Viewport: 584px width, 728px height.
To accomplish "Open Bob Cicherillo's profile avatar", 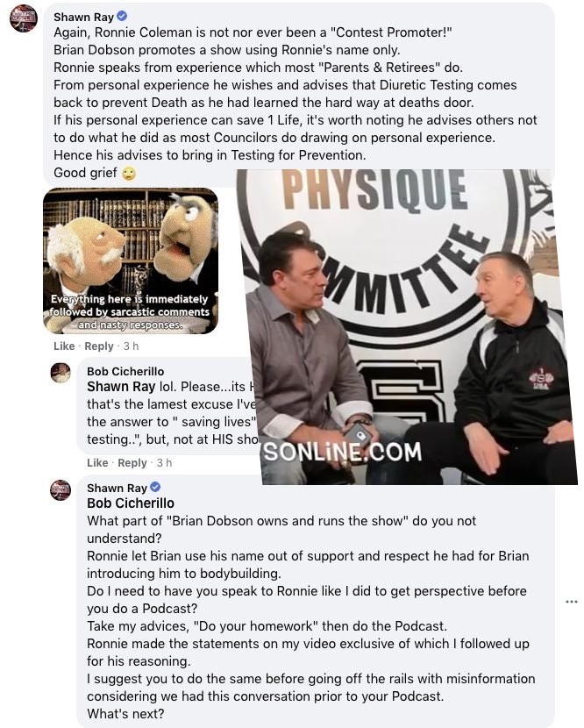I will [x=61, y=373].
